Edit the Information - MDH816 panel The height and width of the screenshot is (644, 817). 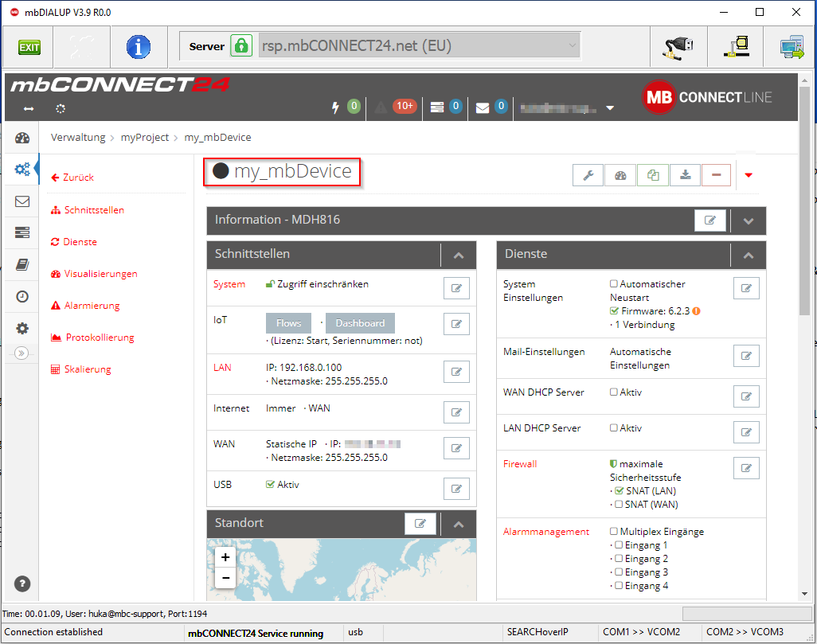(x=710, y=221)
